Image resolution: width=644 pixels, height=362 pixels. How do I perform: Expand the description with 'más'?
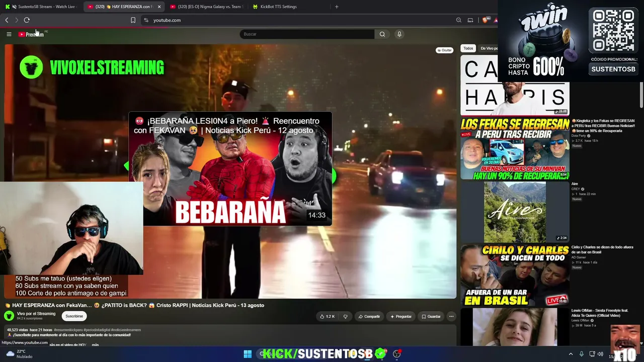[95, 345]
